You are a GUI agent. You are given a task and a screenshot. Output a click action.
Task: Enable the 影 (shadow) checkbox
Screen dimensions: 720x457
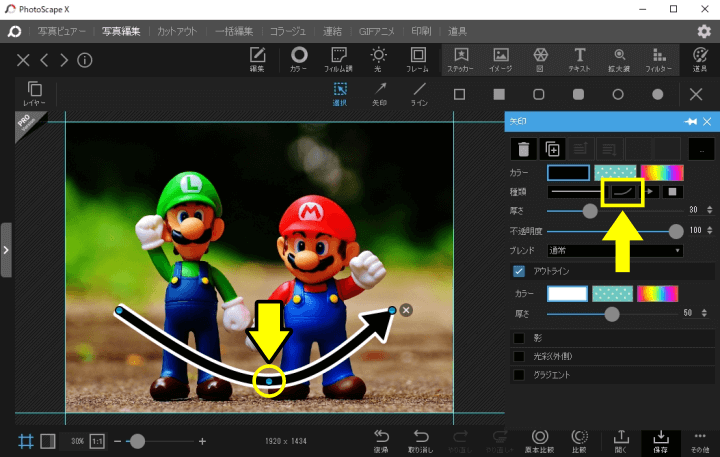pyautogui.click(x=519, y=338)
